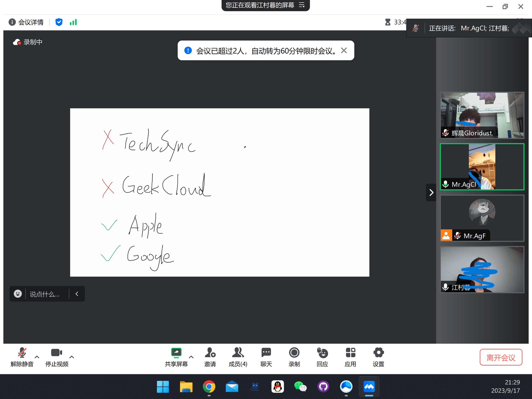Open QQ from taskbar
This screenshot has width=532, height=399.
point(278,387)
